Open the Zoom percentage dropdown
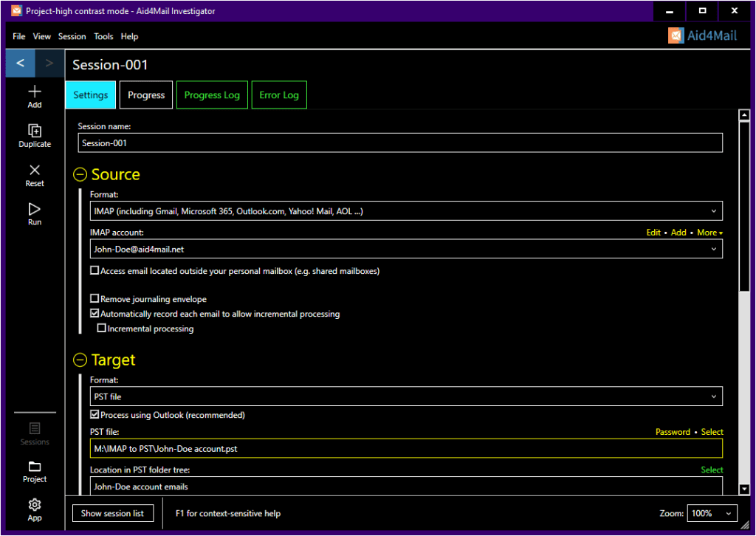The height and width of the screenshot is (536, 756). (x=712, y=513)
